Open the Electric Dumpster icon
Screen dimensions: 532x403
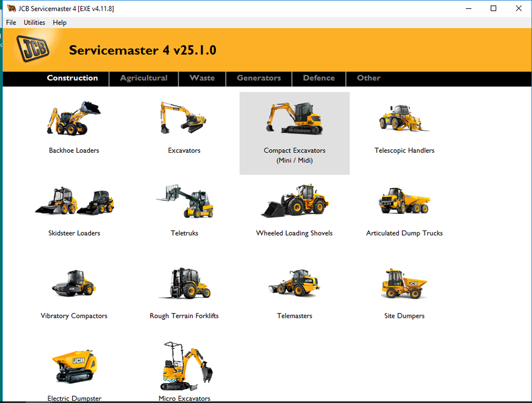[74, 366]
